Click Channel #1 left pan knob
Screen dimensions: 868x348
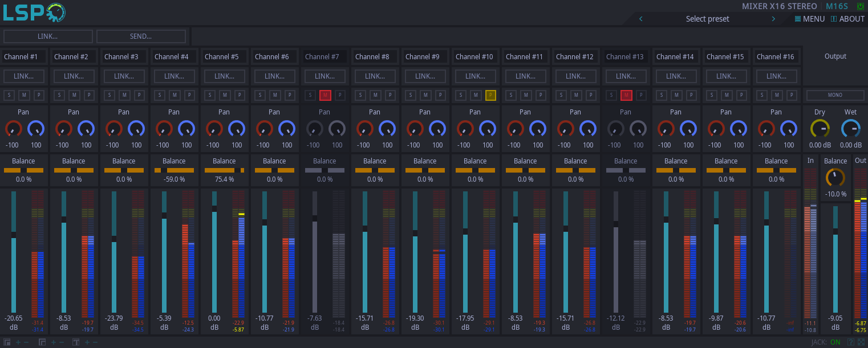(13, 129)
